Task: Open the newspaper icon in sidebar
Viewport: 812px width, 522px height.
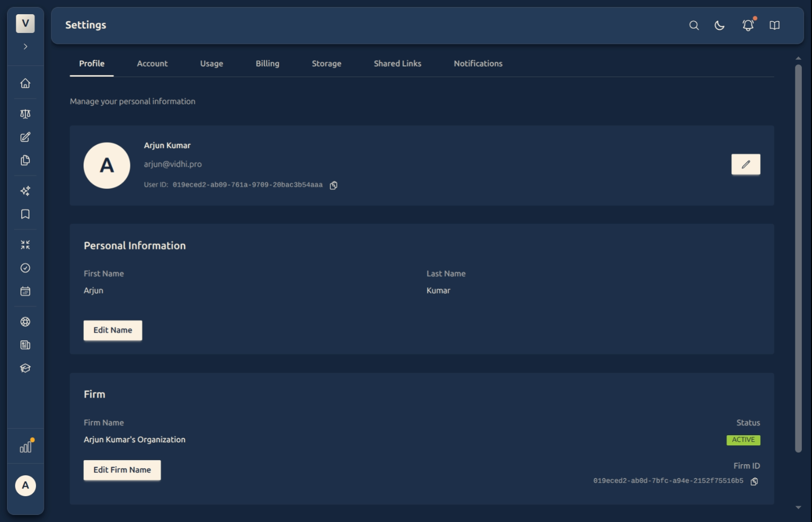Action: point(25,345)
